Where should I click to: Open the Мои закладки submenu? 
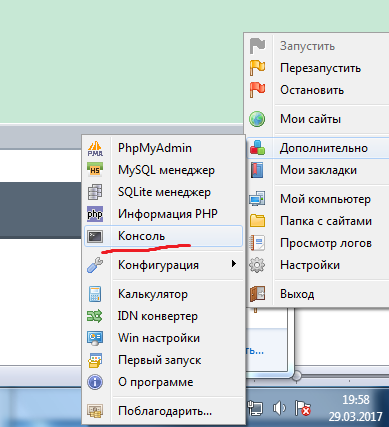click(x=318, y=170)
